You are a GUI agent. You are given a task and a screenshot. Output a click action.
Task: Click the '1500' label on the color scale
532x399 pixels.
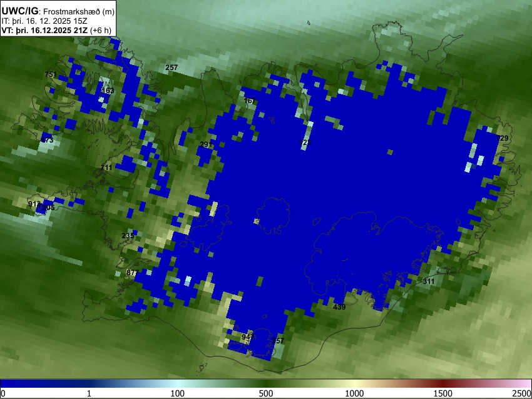coord(443,393)
